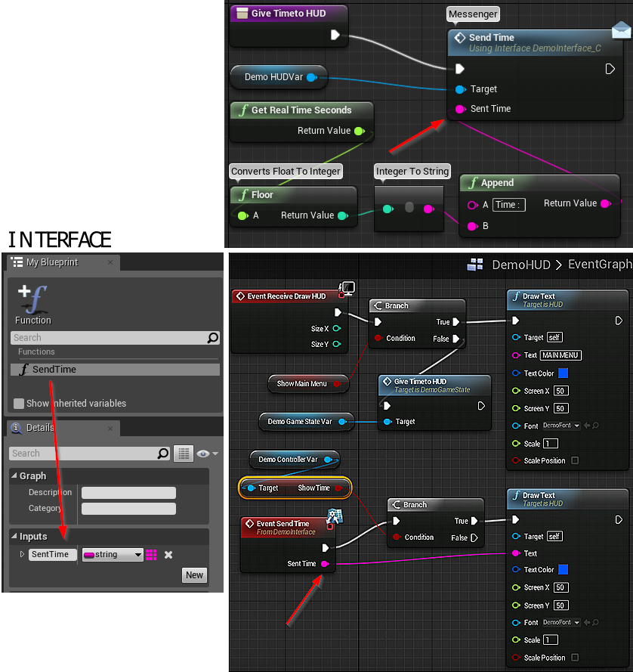Expand the SentTime input disclosure arrow
Viewport: 633px width, 672px height.
(x=20, y=554)
